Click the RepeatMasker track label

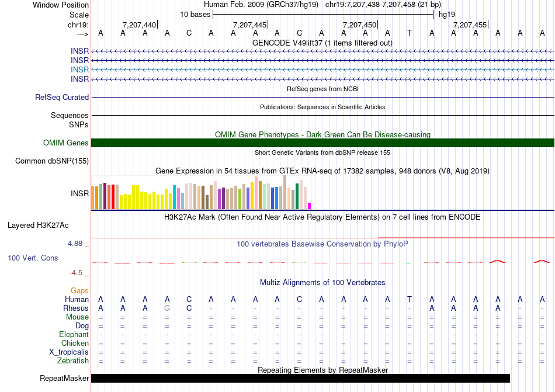point(64,379)
